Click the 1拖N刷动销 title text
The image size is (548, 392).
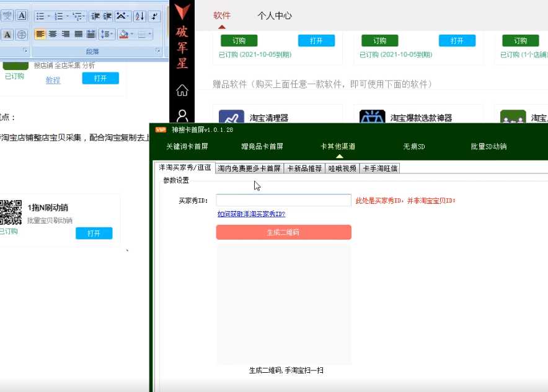(48, 207)
